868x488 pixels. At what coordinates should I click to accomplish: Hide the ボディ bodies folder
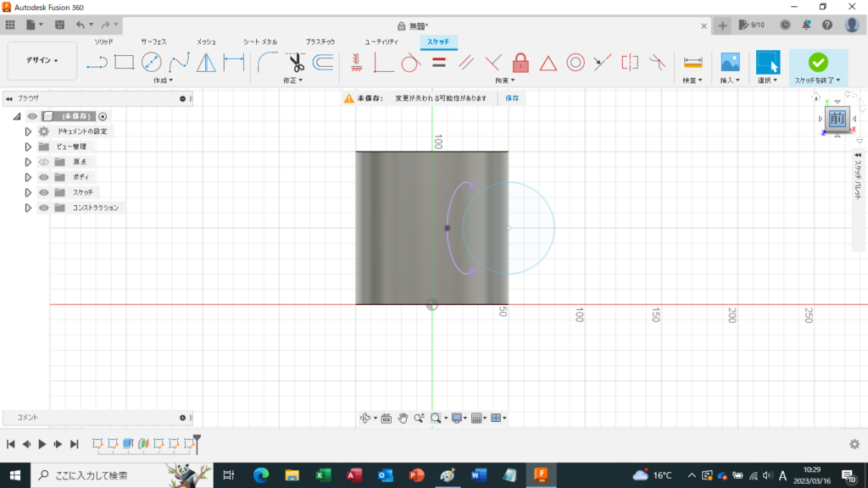(44, 177)
